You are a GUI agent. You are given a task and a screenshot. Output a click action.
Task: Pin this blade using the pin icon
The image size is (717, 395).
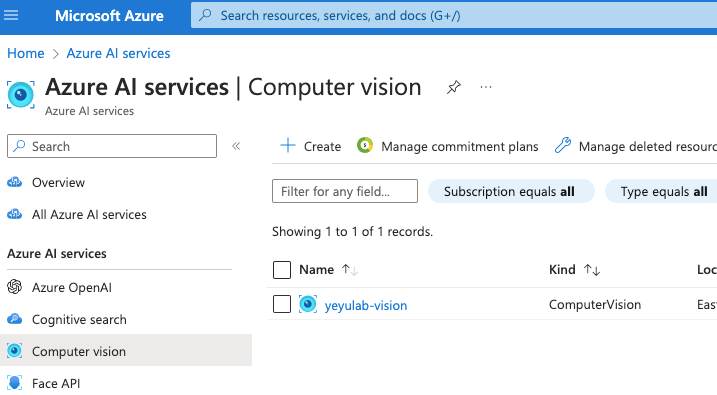(x=453, y=87)
